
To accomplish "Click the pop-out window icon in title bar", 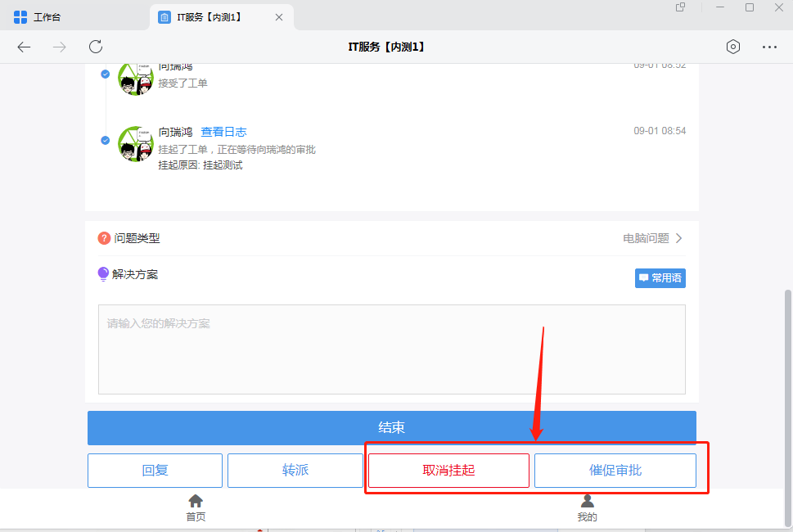I will point(680,7).
